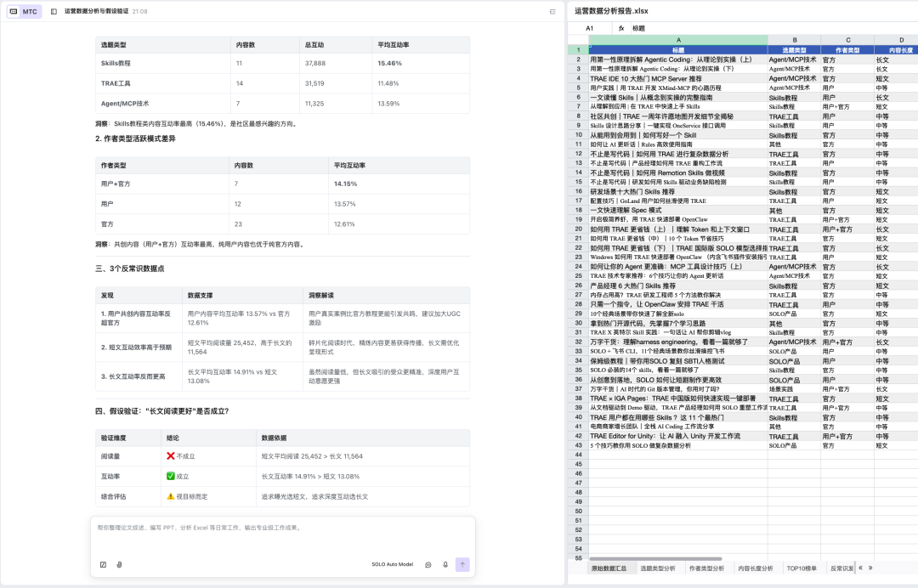Click the Agent/MCP技术 row label in chat table
Viewport: 918px width, 588px height.
(125, 104)
